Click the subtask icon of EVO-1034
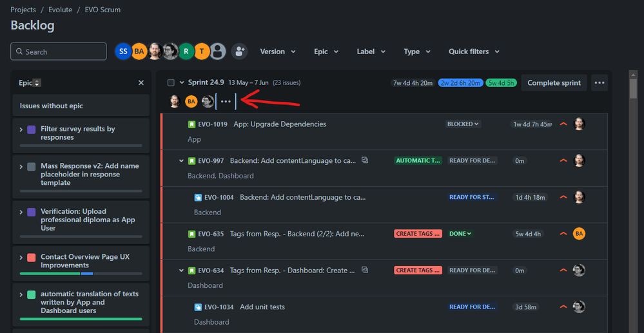 coord(198,307)
